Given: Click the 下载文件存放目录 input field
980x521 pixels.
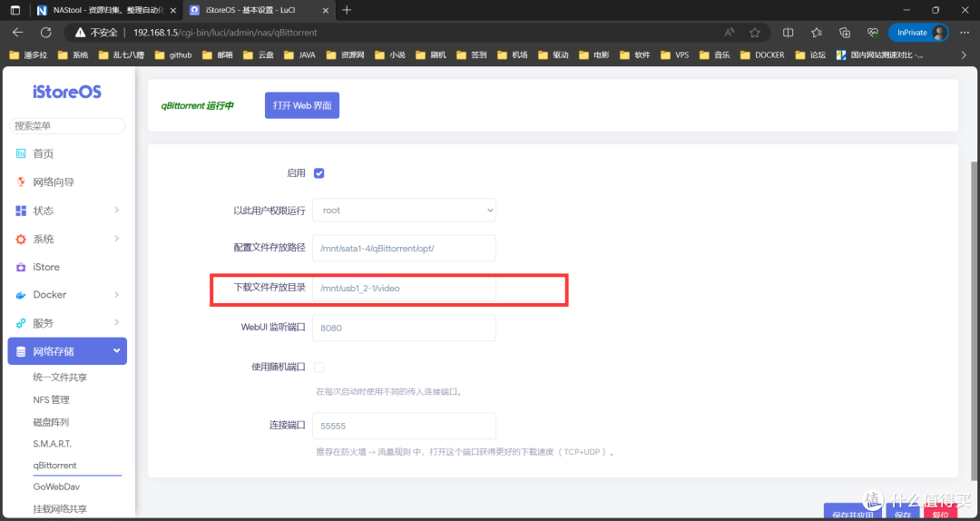Looking at the screenshot, I should pyautogui.click(x=405, y=289).
